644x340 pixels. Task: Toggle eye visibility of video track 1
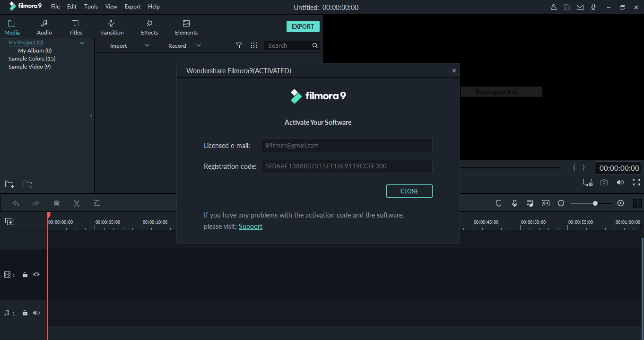click(36, 274)
